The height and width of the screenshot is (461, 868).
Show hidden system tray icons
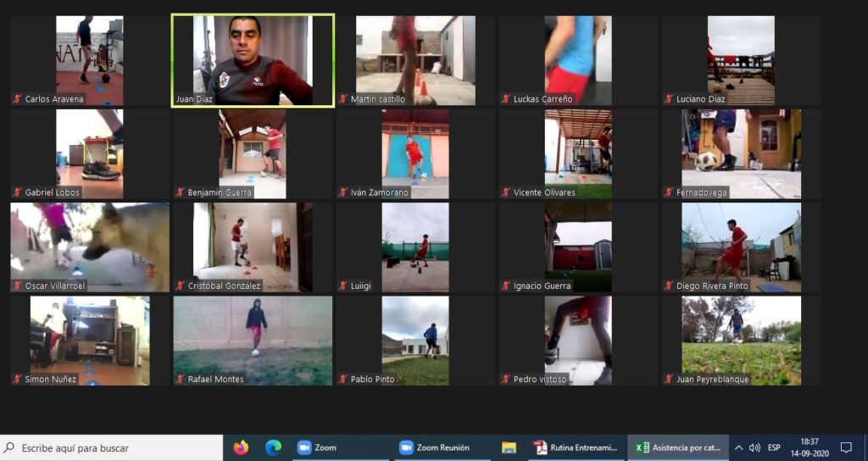[x=738, y=447]
